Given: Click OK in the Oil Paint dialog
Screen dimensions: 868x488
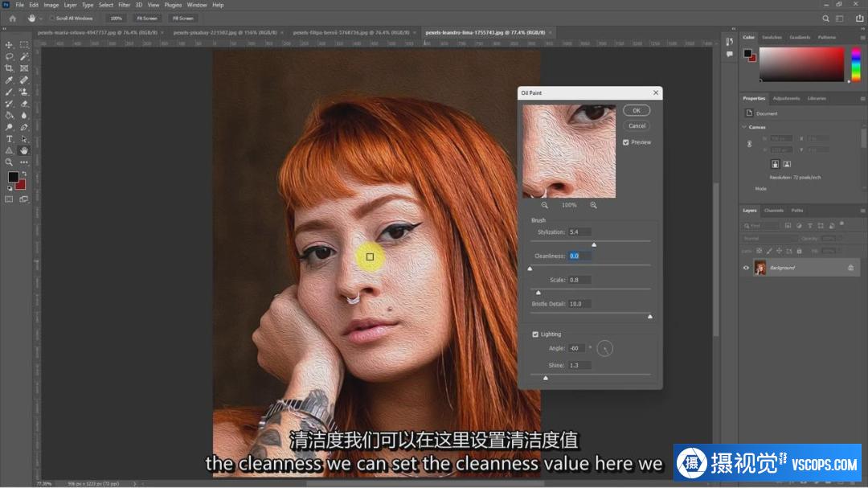Looking at the screenshot, I should (637, 110).
